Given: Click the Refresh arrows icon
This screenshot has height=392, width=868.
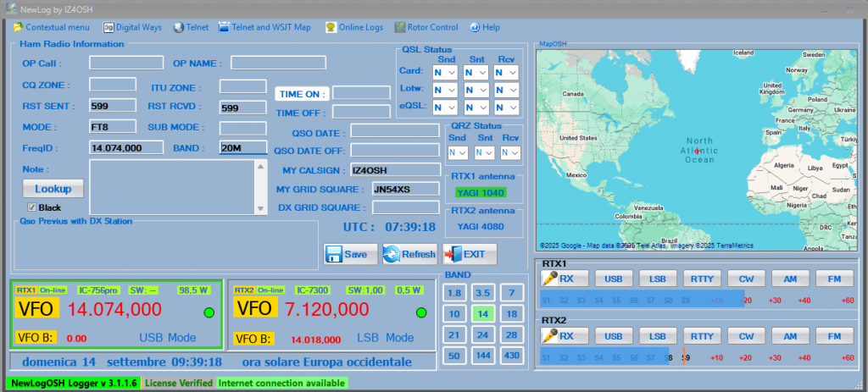Looking at the screenshot, I should (392, 254).
